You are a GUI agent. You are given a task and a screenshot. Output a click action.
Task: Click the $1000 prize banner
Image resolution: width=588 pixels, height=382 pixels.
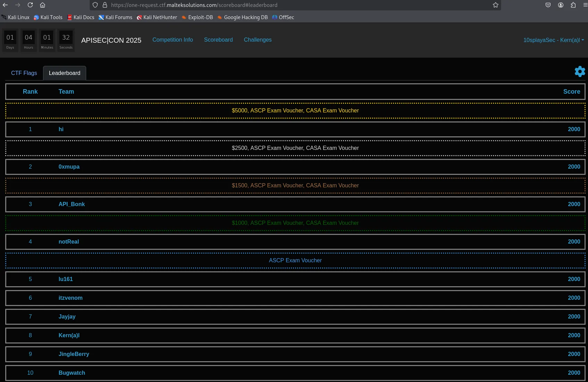click(x=295, y=223)
